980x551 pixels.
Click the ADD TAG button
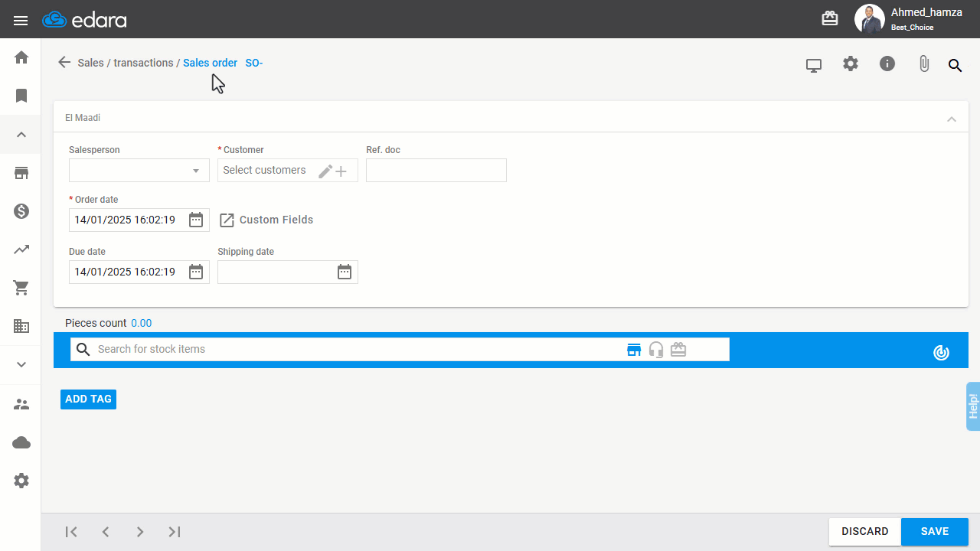point(88,399)
